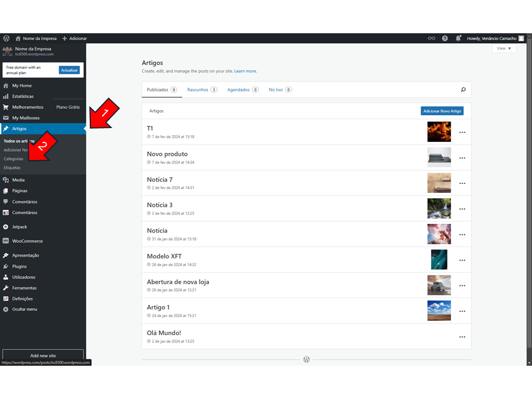Open Etiquetas in the Artigos submenu
This screenshot has height=399, width=532.
point(12,167)
